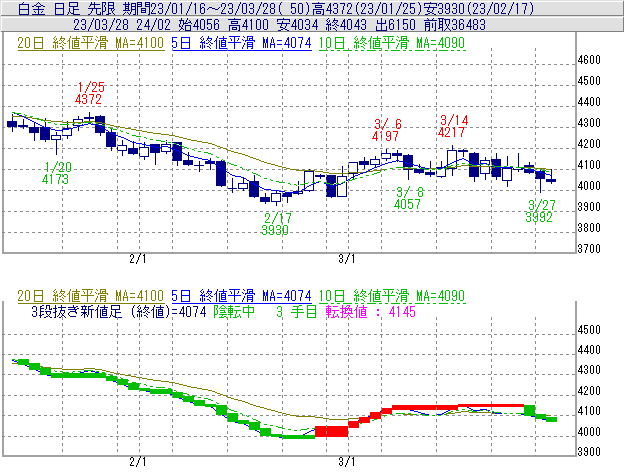
Task: Click the 3段抜き新値足 (終値)=4074 label
Action: (119, 311)
